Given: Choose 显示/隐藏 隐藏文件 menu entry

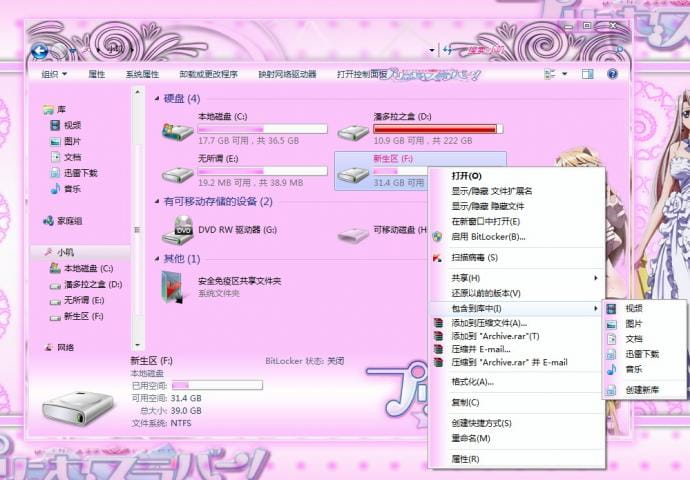Looking at the screenshot, I should coord(517,206).
